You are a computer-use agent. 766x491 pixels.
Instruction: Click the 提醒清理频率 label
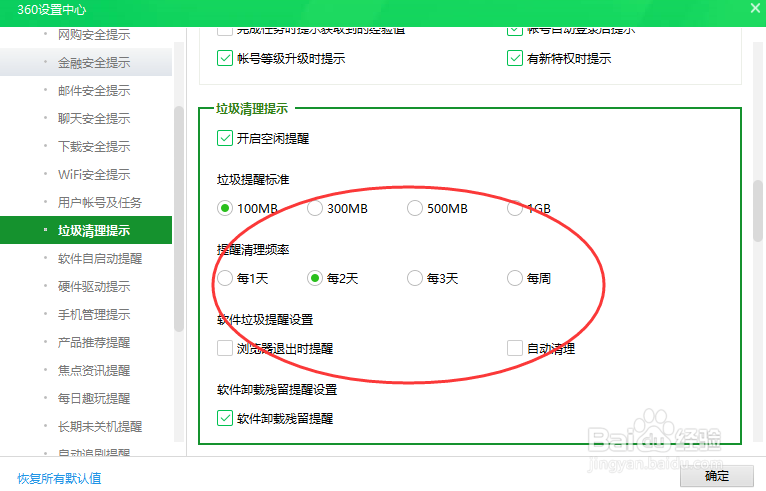coord(253,250)
